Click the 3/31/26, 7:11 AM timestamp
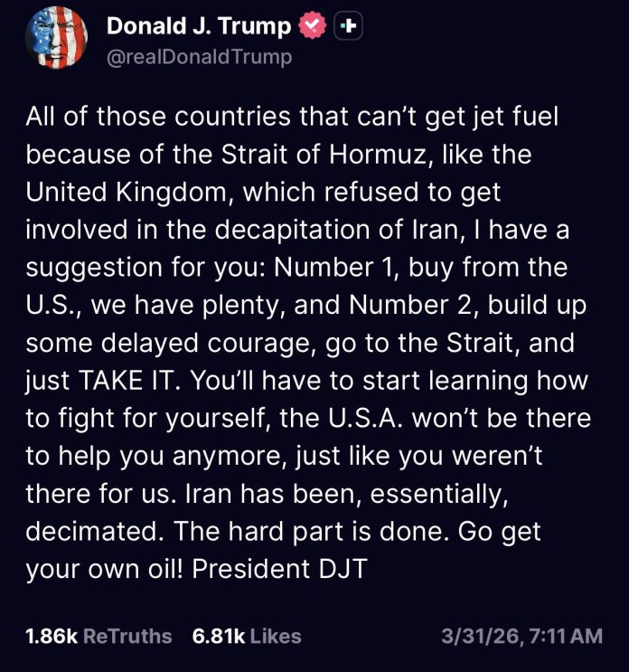 [x=522, y=636]
